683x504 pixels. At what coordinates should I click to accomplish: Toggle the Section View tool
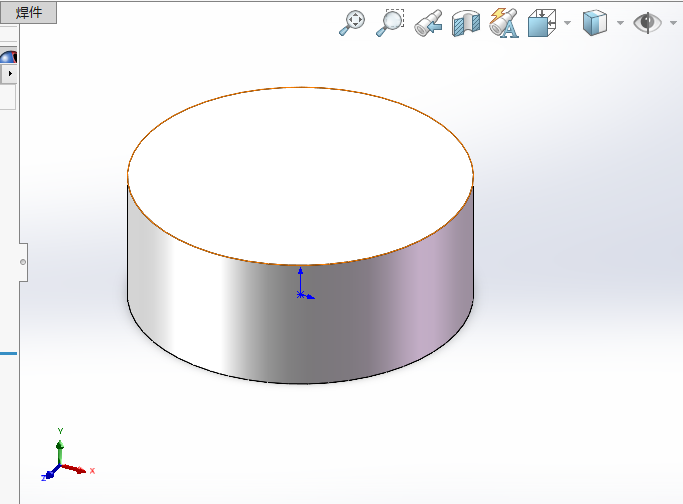click(x=466, y=23)
